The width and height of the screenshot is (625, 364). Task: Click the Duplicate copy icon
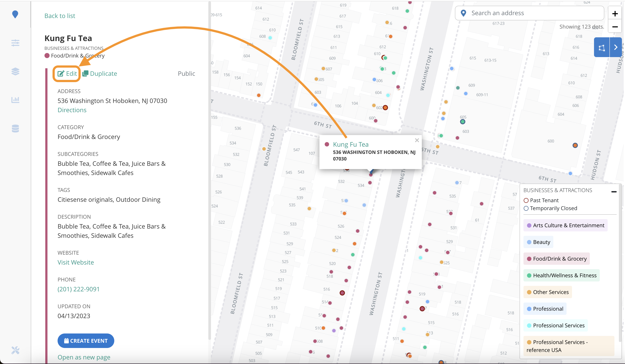(x=85, y=74)
